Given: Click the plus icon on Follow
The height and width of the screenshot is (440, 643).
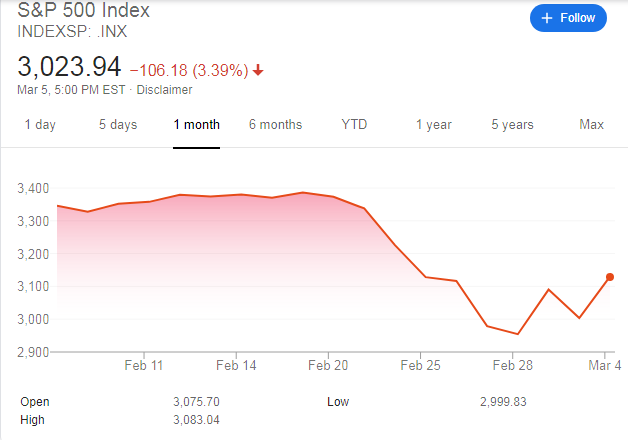Looking at the screenshot, I should (x=547, y=18).
